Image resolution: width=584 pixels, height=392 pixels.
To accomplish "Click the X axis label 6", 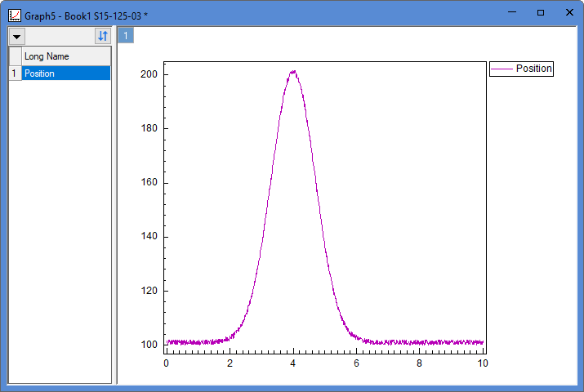I will pos(356,363).
